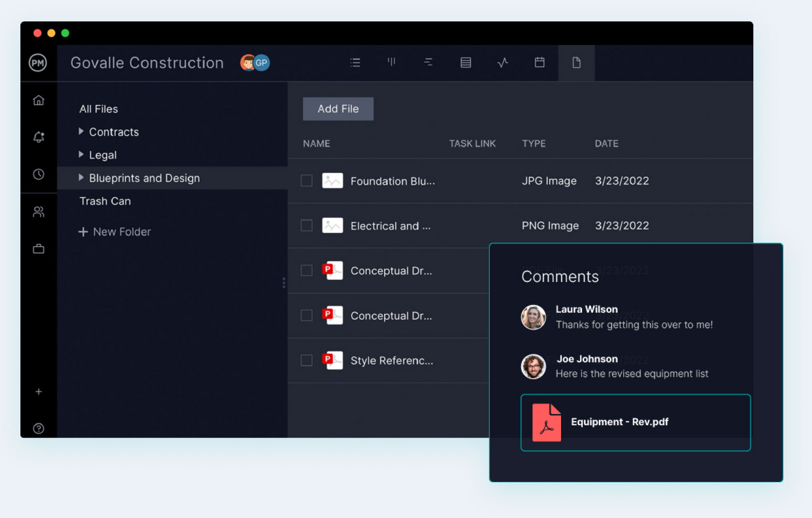Select All Files in the folder tree
Viewport: 812px width, 518px height.
98,109
